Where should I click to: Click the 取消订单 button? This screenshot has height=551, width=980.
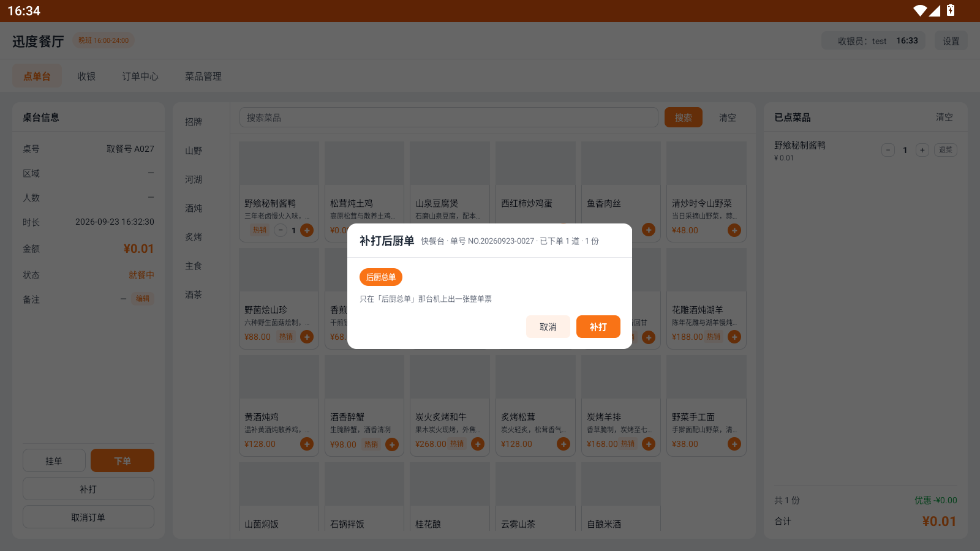tap(88, 517)
